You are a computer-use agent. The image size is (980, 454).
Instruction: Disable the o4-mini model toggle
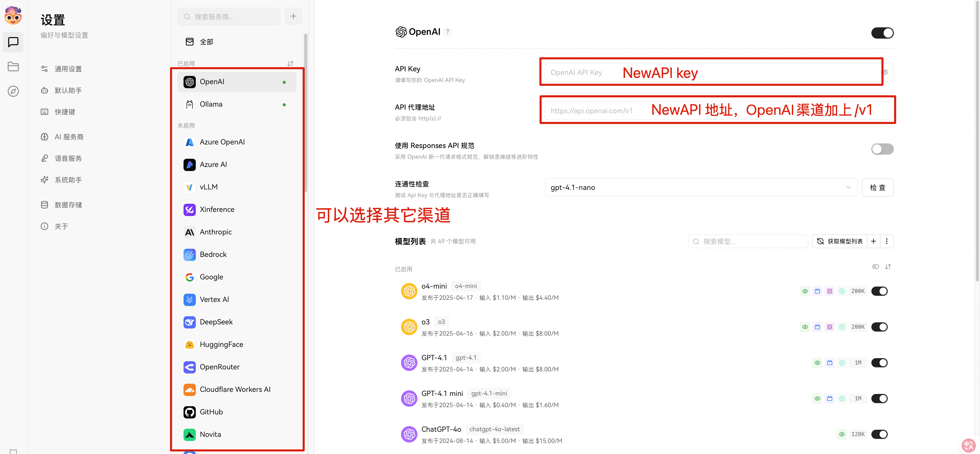[x=880, y=291]
